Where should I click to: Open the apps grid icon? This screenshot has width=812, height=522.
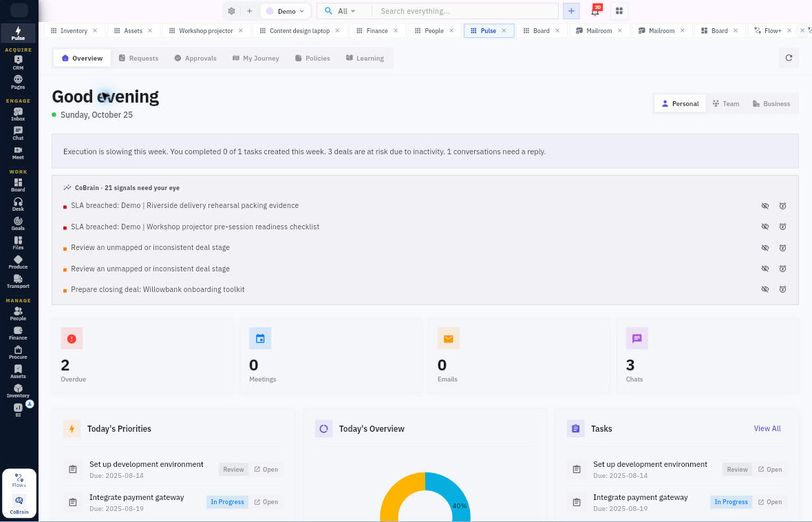619,11
